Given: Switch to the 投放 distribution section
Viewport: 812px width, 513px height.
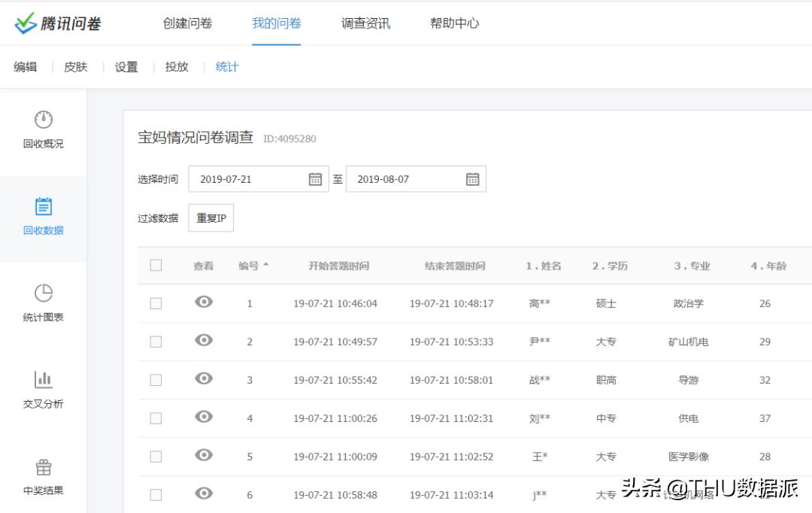Looking at the screenshot, I should point(177,66).
